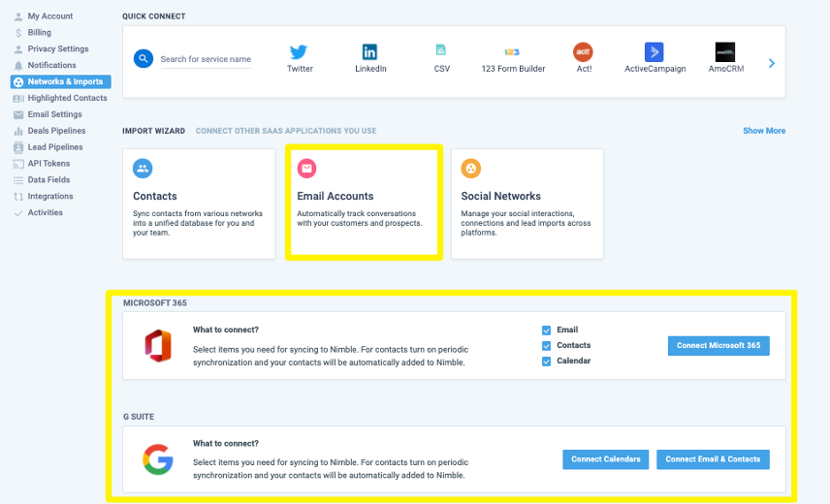Open Billing settings
The width and height of the screenshot is (830, 504).
tap(40, 33)
